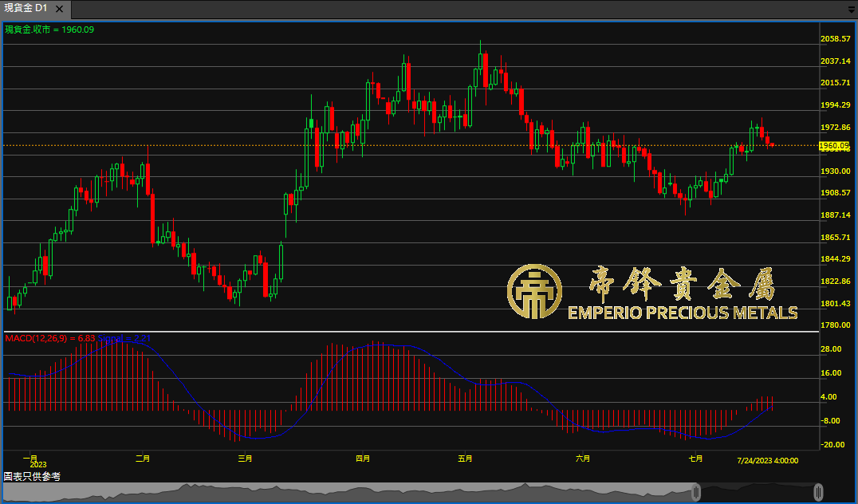The width and height of the screenshot is (858, 504).
Task: Click the 一月 2023 time axis label
Action: point(33,461)
